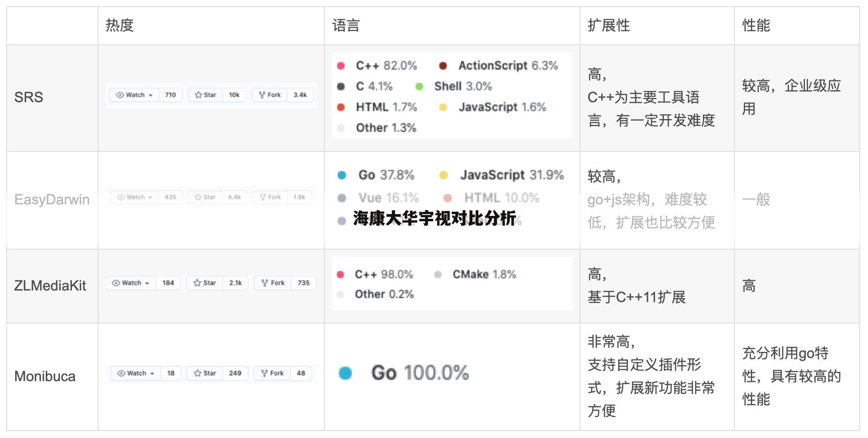Image resolution: width=868 pixels, height=438 pixels.
Task: Click the star icon in EasyDarwin row
Action: click(x=198, y=197)
